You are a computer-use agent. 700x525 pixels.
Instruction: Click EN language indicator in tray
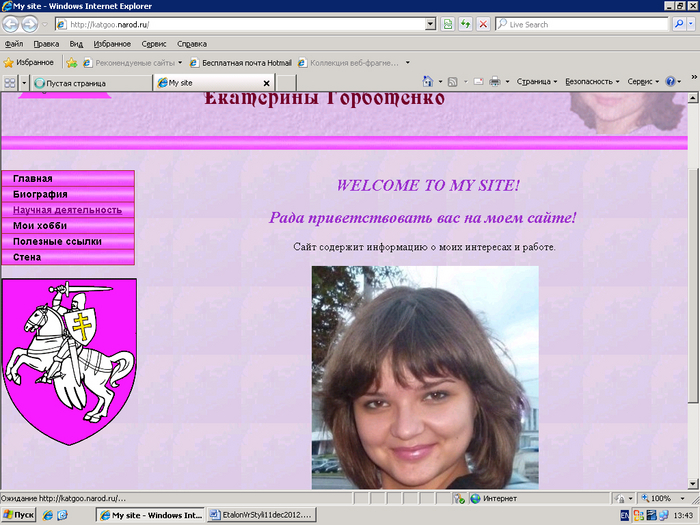[x=625, y=516]
